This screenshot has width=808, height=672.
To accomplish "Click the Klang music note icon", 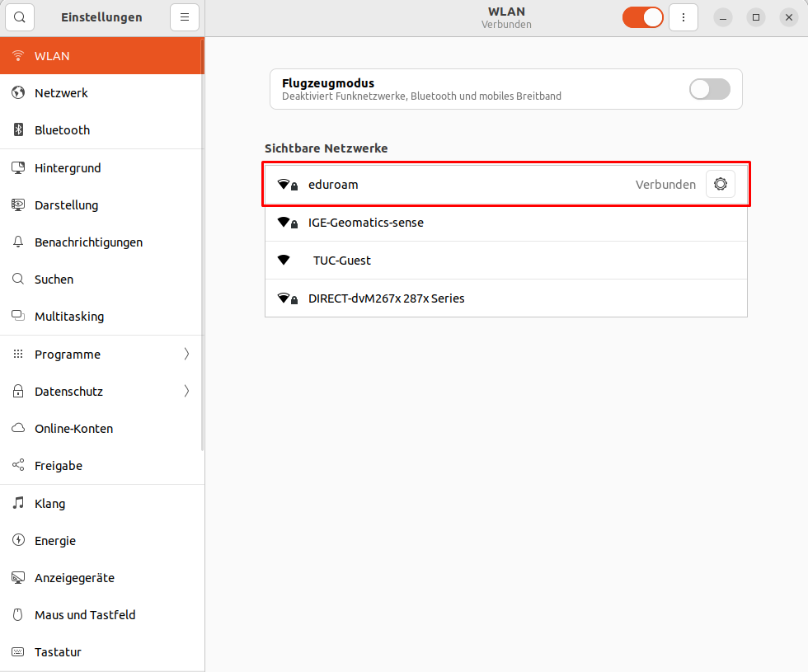I will (18, 504).
